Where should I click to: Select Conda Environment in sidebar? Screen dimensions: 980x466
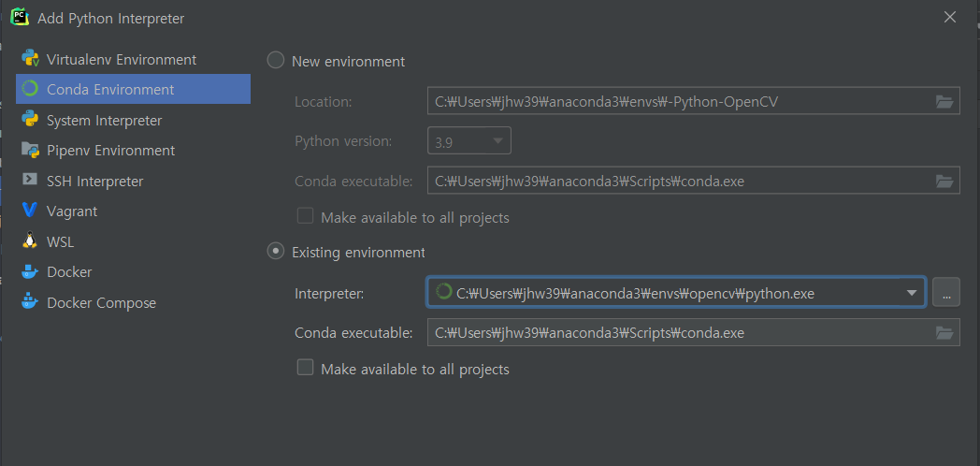click(x=133, y=89)
